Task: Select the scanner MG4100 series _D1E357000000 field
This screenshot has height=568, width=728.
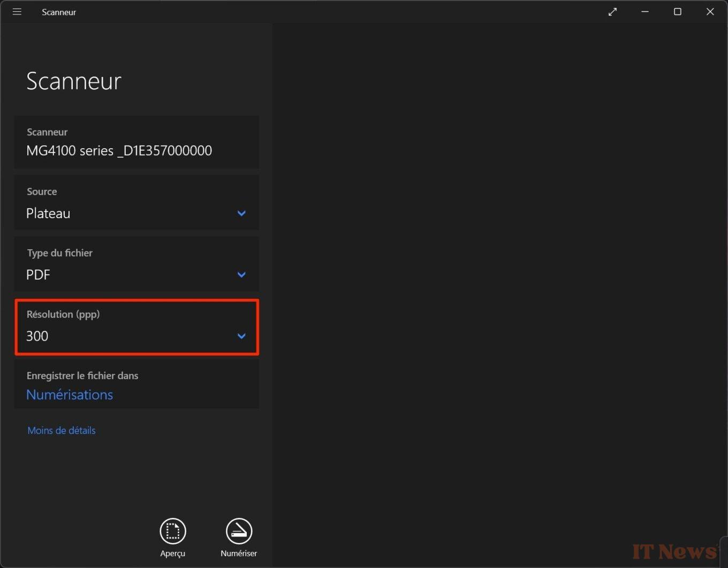Action: (136, 142)
